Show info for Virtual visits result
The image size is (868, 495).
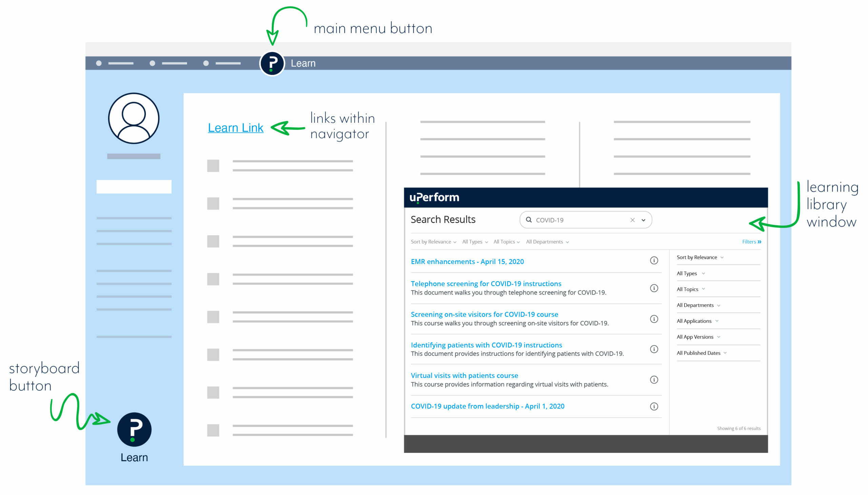[x=654, y=380]
